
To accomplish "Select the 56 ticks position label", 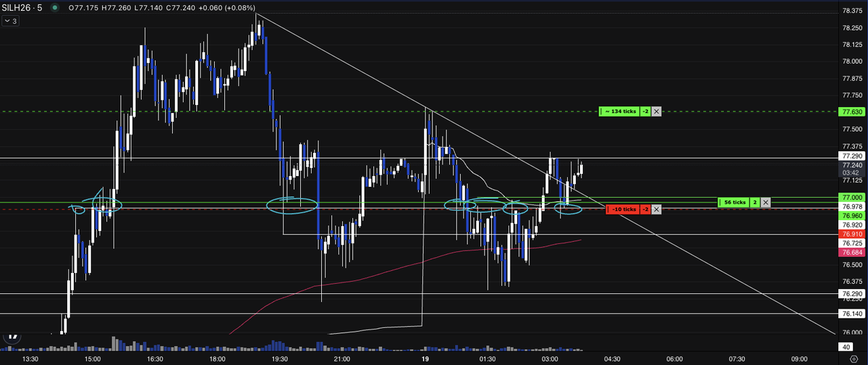I will (x=733, y=202).
